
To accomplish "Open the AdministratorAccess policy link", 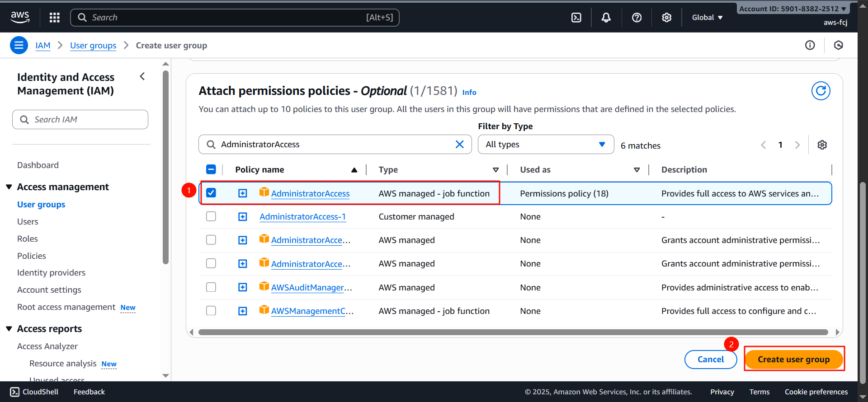I will [x=311, y=194].
